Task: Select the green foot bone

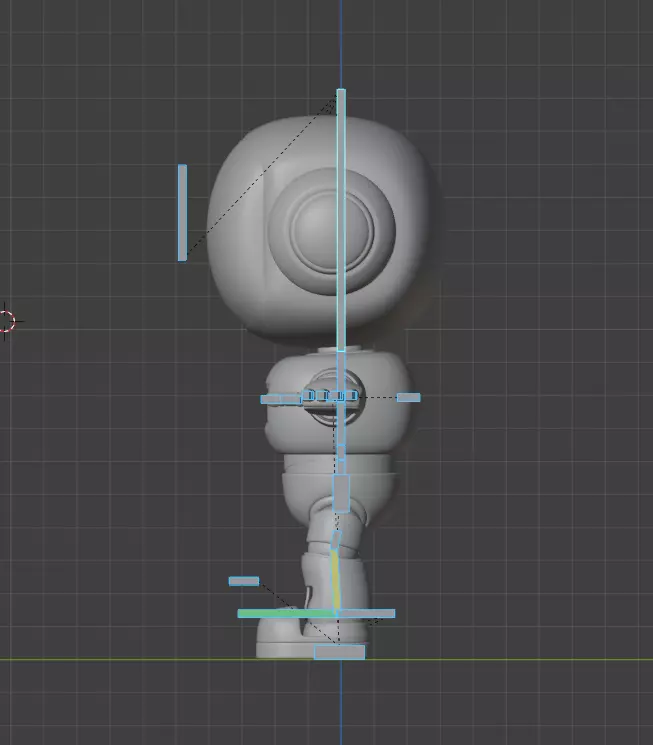Action: pyautogui.click(x=287, y=613)
